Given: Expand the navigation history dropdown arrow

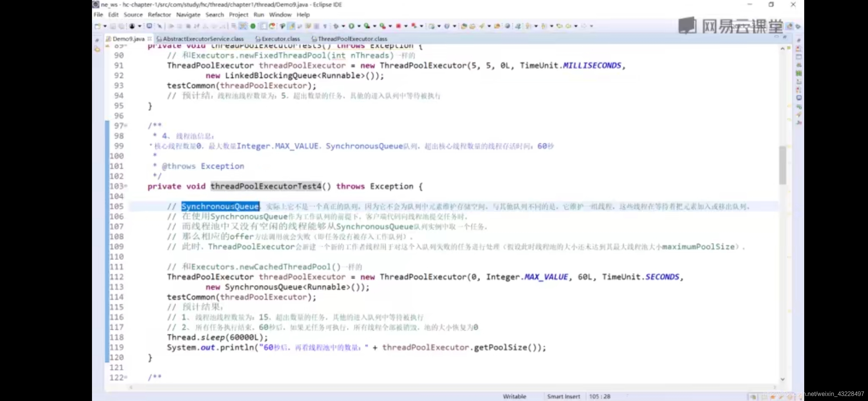Looking at the screenshot, I should 576,26.
